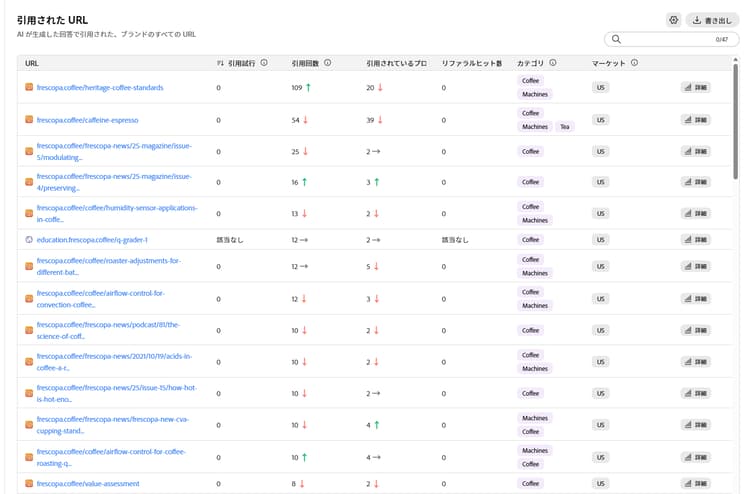Click globe icon beside q-grader-1 URL
This screenshot has height=494, width=750.
click(29, 240)
